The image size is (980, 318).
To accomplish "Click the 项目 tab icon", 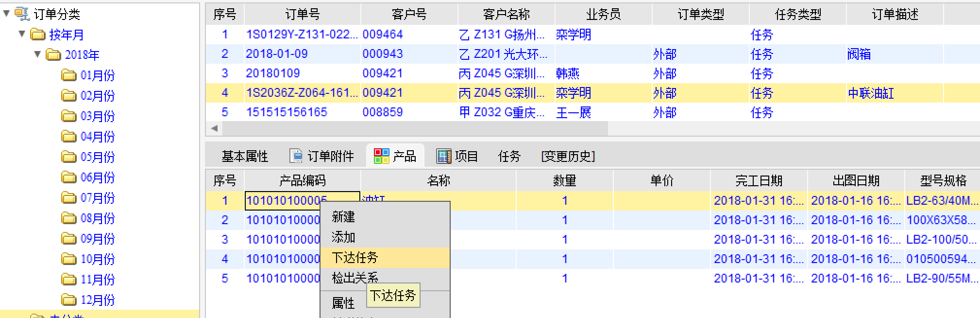I will 443,156.
